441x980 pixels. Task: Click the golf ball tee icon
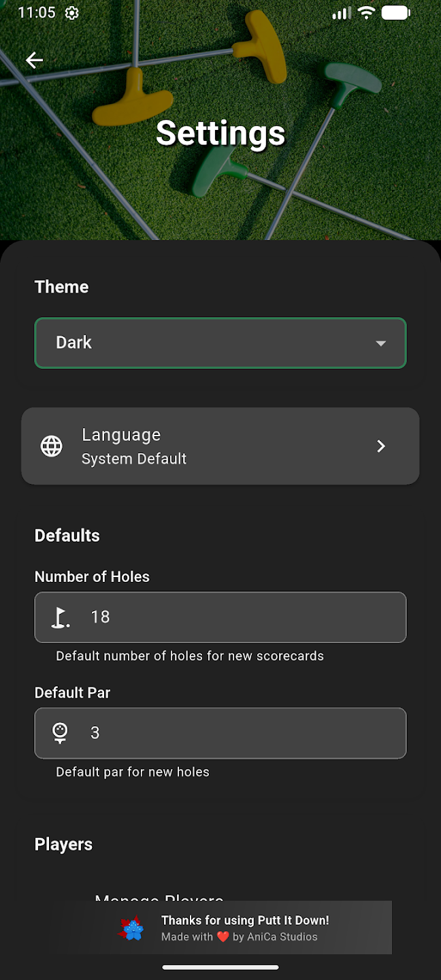click(x=61, y=733)
